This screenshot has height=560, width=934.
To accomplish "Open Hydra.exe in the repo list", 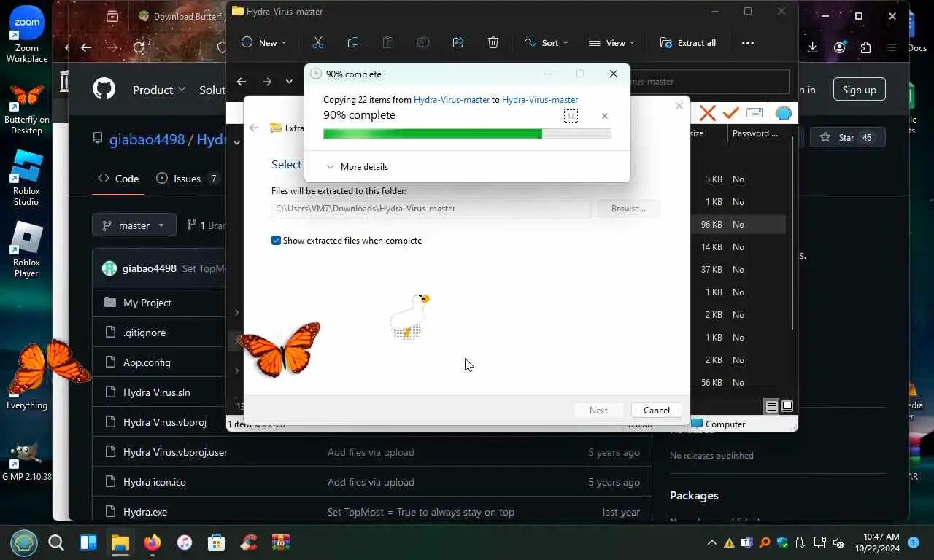I will [x=145, y=512].
